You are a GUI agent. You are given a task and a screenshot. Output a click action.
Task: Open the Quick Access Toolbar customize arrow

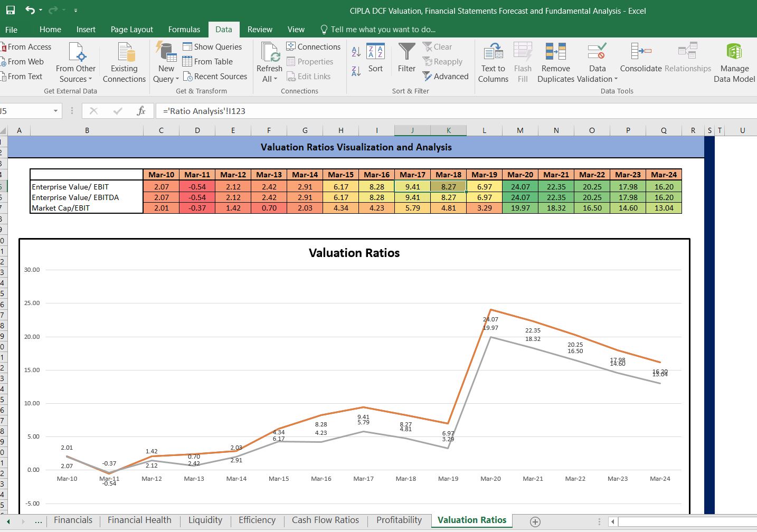pyautogui.click(x=76, y=11)
